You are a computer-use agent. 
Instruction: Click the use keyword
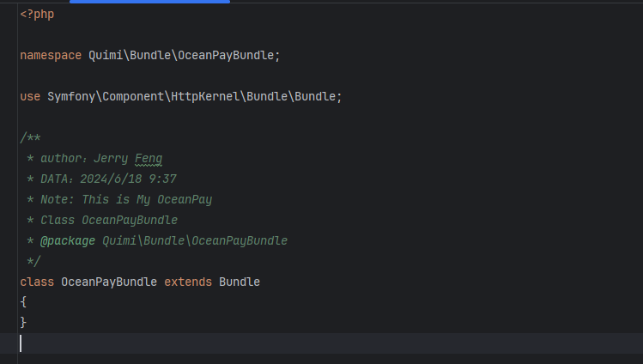coord(30,96)
